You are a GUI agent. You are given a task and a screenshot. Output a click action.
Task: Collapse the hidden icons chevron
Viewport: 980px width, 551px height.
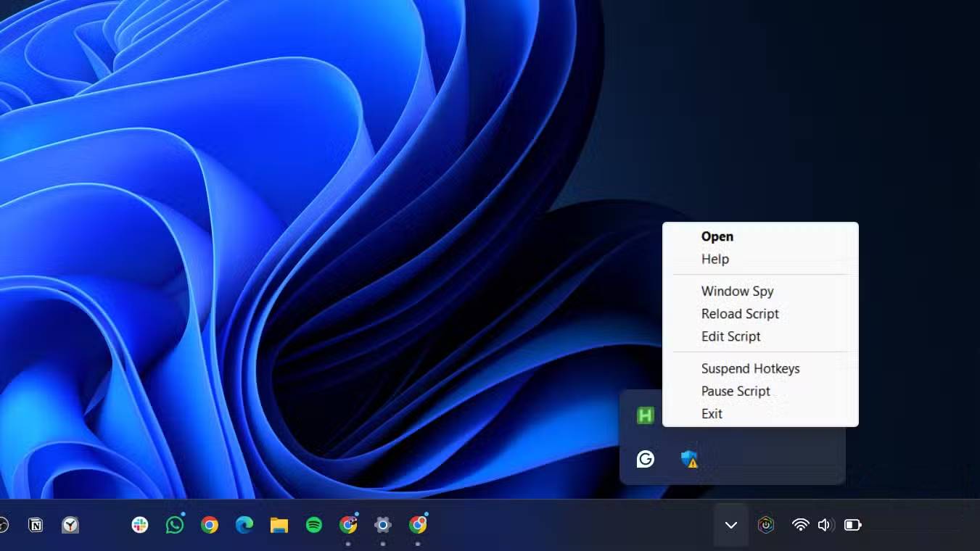click(731, 525)
